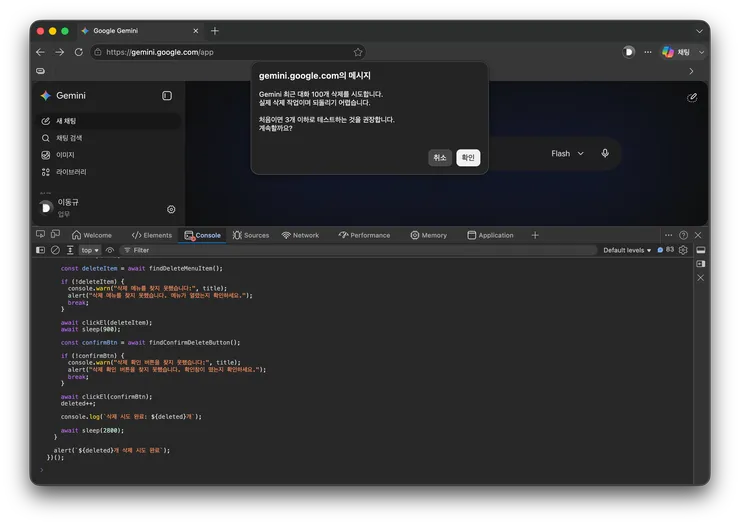Click new chat pencil icon at top right
The width and height of the screenshot is (740, 525).
coord(692,97)
